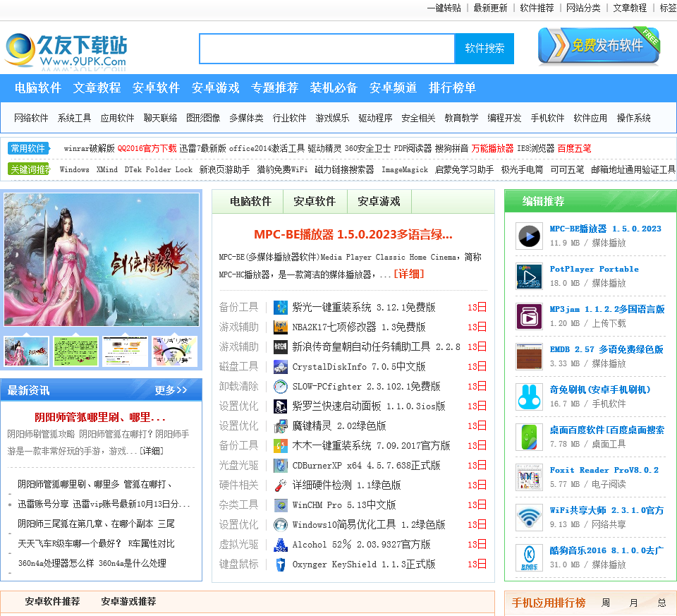Click 一键转贴 in top bar
This screenshot has width=677, height=616.
[x=444, y=8]
